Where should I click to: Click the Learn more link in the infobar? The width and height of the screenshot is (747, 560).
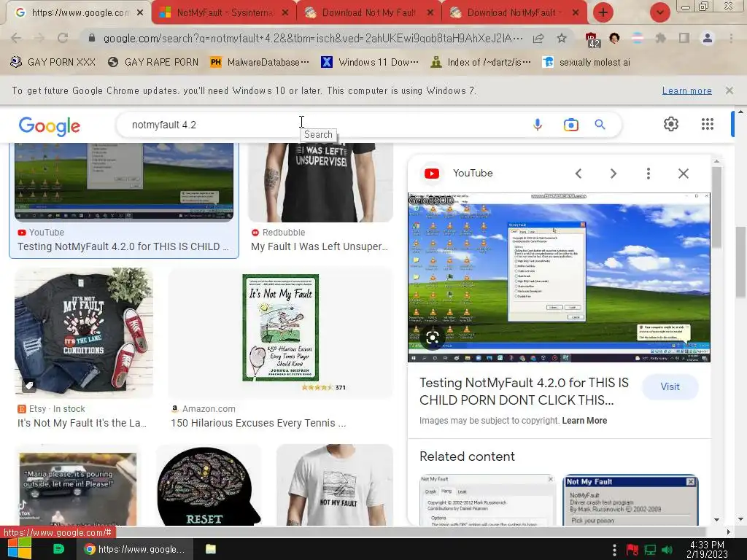pyautogui.click(x=686, y=90)
